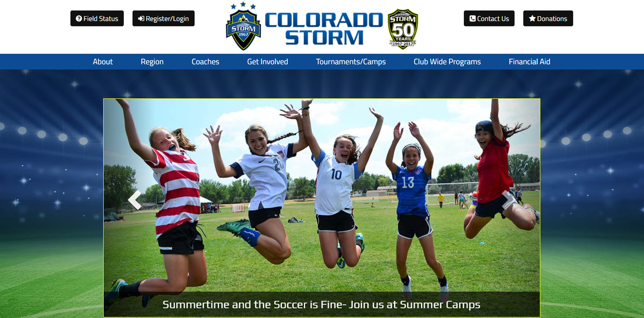This screenshot has height=318, width=644.
Task: Click the Storm 50 Years anniversary badge
Action: (403, 29)
